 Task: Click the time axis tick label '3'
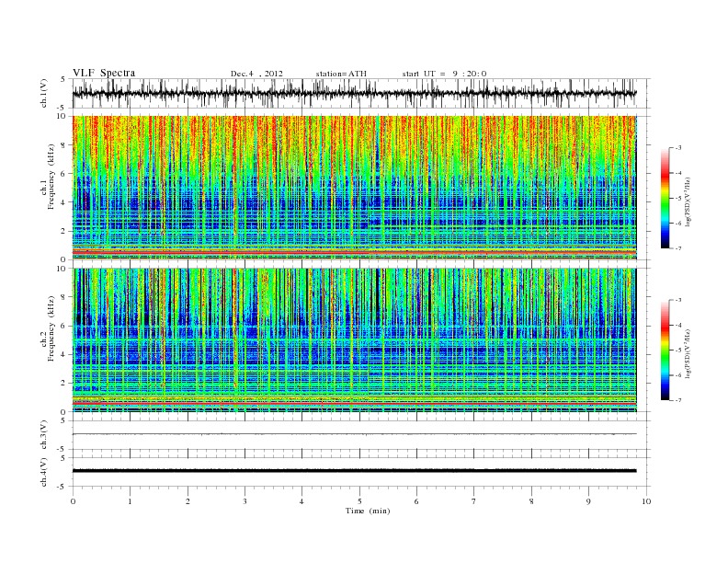[x=245, y=501]
